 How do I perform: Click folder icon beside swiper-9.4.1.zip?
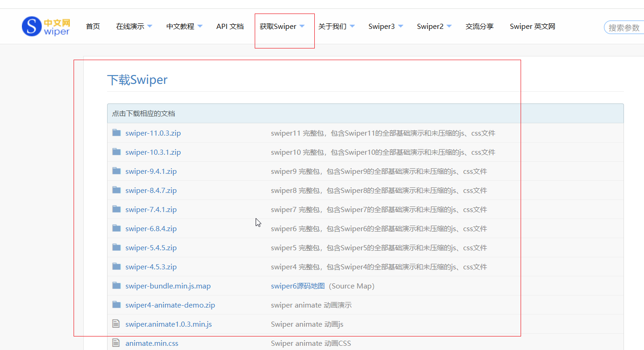click(116, 171)
